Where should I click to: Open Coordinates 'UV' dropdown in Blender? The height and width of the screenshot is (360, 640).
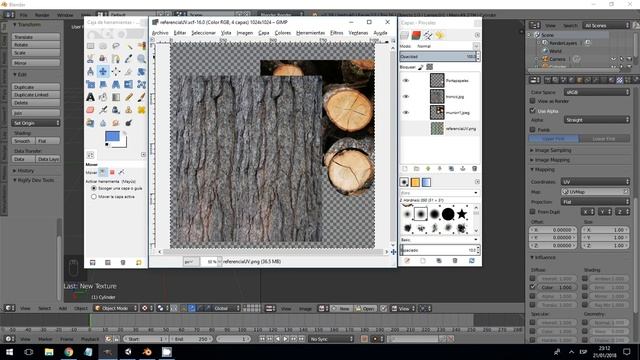[x=595, y=182]
